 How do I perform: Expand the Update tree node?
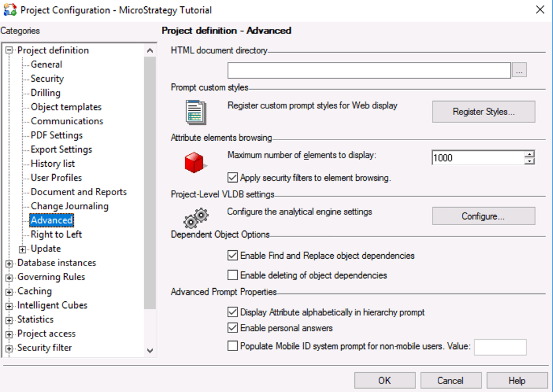tap(23, 249)
